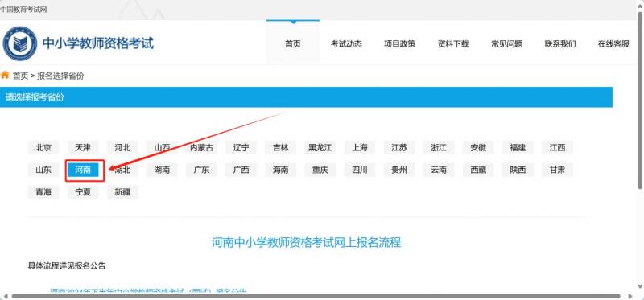This screenshot has height=300, width=644.
Task: Pick 安徽 province button
Action: click(x=478, y=148)
